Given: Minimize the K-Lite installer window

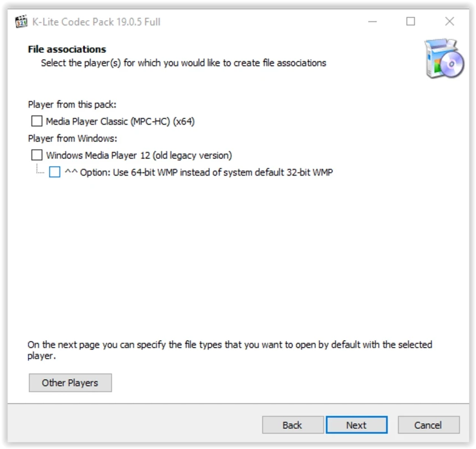Looking at the screenshot, I should [373, 22].
